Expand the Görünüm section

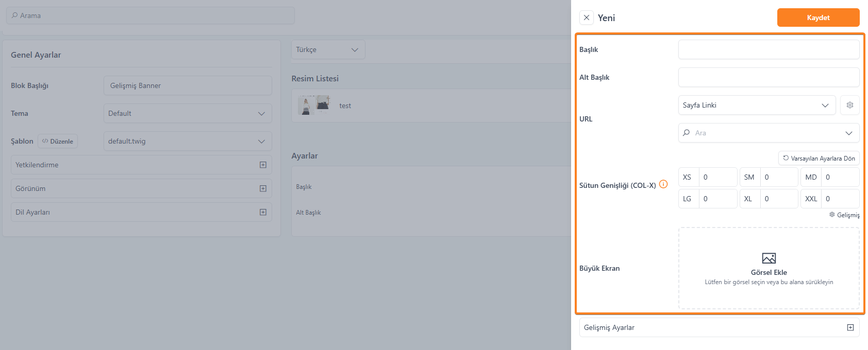click(141, 188)
